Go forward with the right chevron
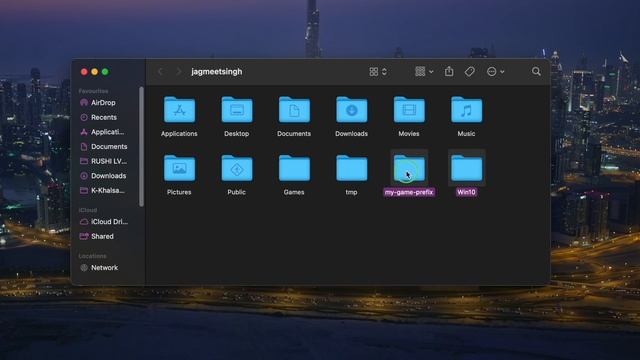Image resolution: width=640 pixels, height=360 pixels. click(x=178, y=72)
